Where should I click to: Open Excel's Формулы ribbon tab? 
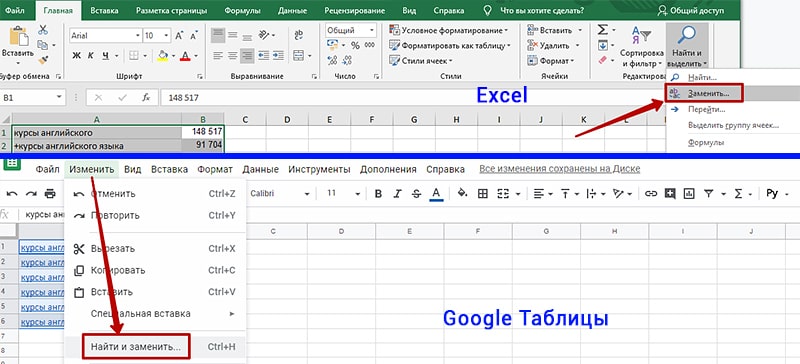(x=243, y=10)
